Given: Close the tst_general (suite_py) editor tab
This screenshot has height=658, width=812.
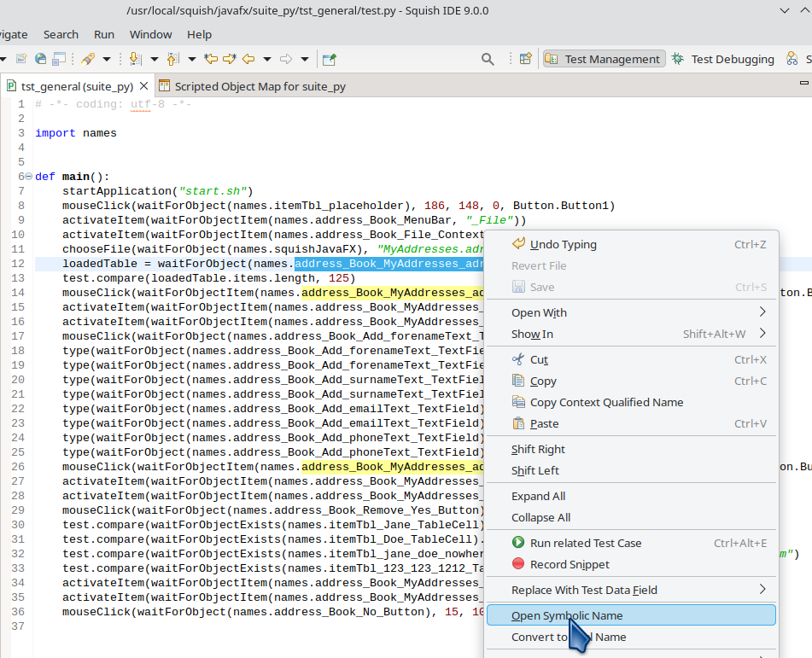Looking at the screenshot, I should tap(143, 86).
